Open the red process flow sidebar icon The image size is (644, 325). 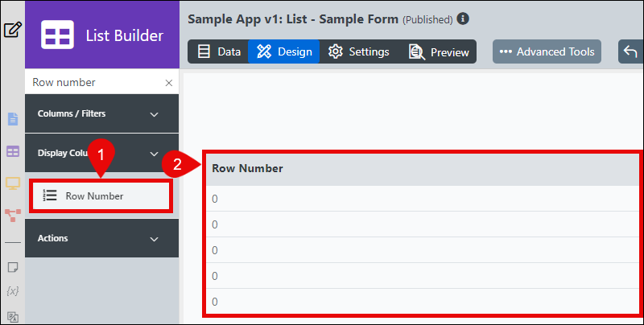click(x=13, y=215)
